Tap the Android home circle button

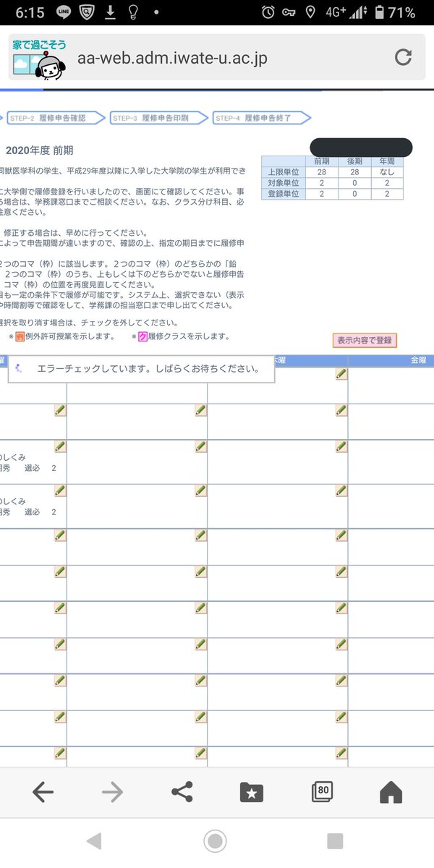(x=215, y=841)
